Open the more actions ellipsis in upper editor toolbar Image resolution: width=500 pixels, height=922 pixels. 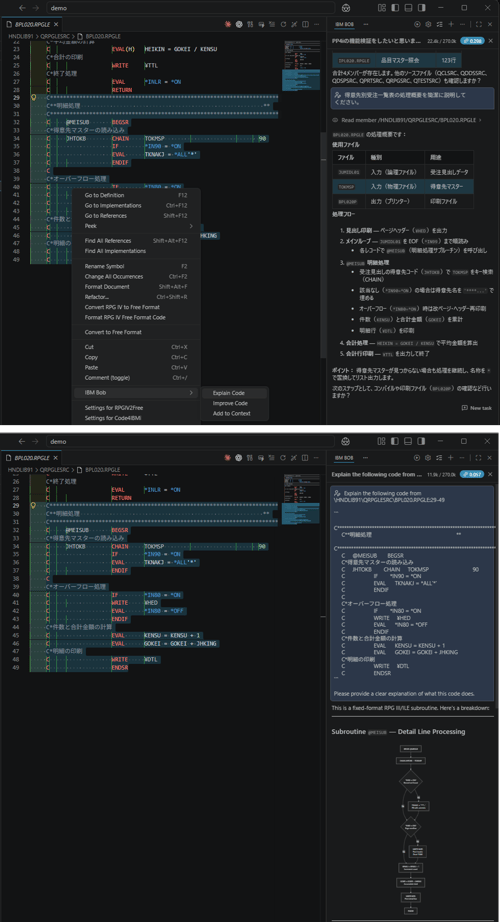coord(316,24)
